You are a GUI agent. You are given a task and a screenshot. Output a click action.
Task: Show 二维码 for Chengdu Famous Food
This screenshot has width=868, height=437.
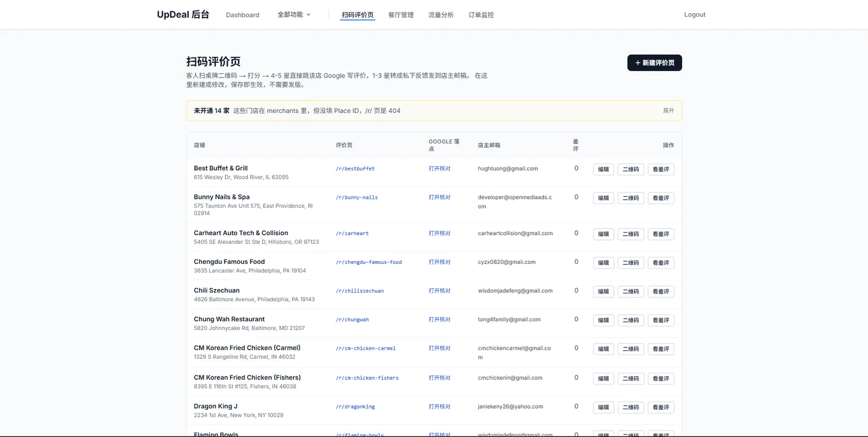coord(631,263)
